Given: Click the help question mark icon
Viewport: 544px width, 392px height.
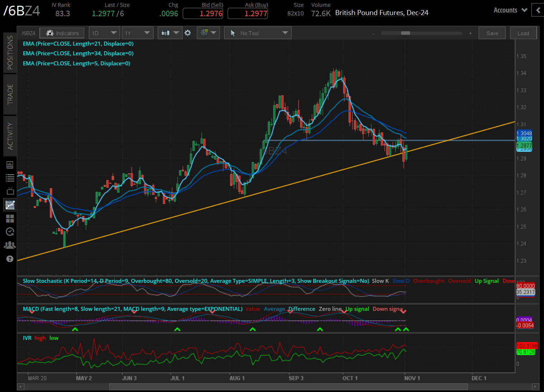Looking at the screenshot, I should (10, 259).
